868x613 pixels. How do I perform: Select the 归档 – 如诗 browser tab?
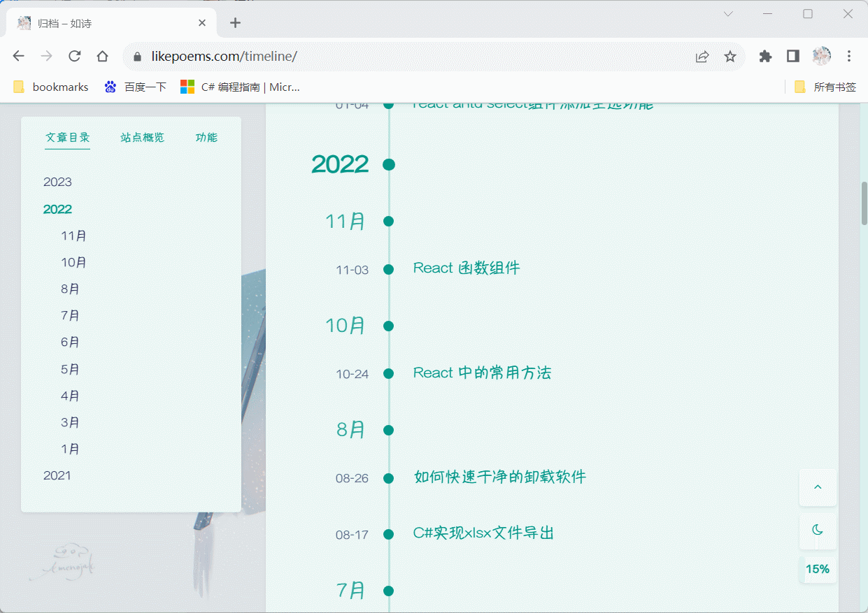112,23
